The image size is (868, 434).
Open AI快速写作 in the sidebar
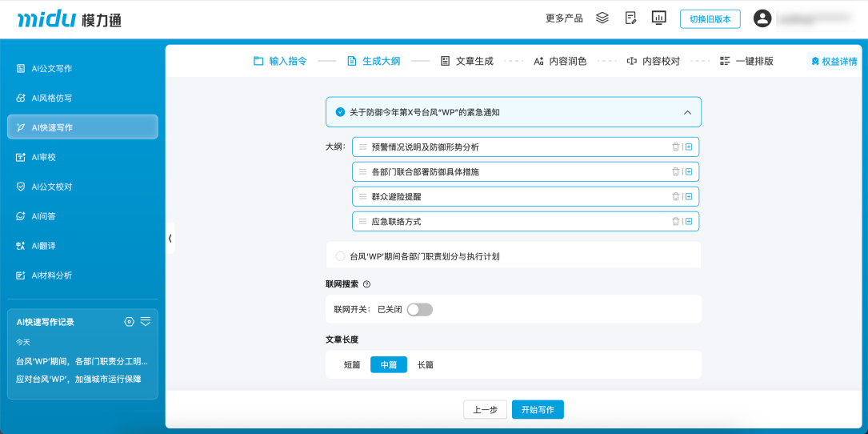click(x=82, y=127)
